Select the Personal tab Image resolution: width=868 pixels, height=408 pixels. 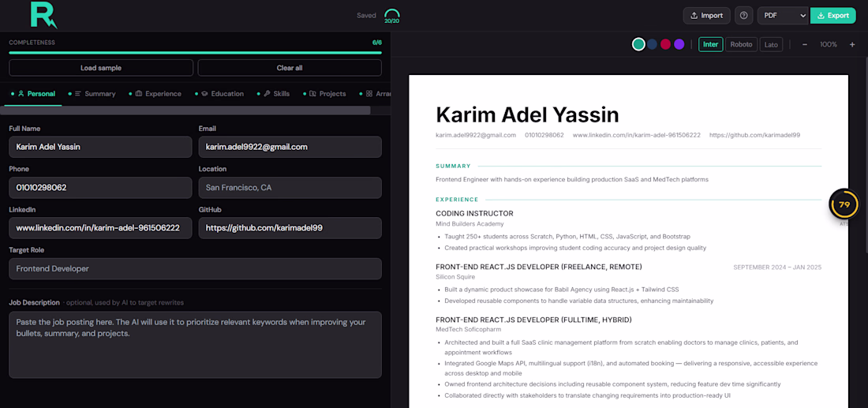(33, 94)
